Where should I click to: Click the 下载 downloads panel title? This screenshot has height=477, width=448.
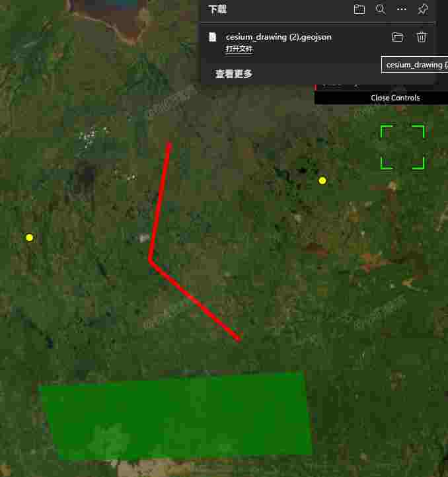(217, 9)
